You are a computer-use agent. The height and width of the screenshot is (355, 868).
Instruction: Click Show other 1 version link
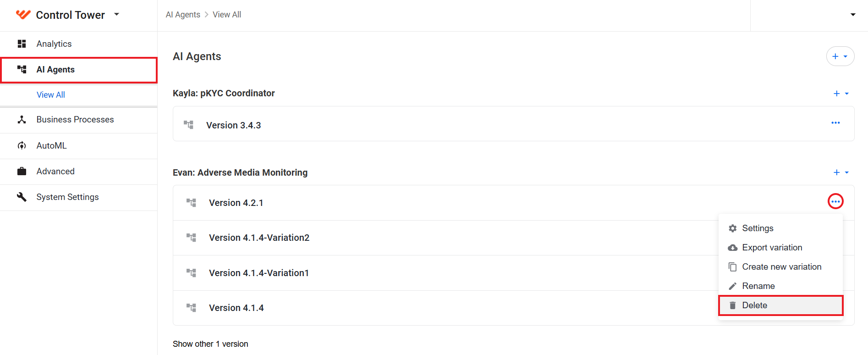(x=210, y=344)
